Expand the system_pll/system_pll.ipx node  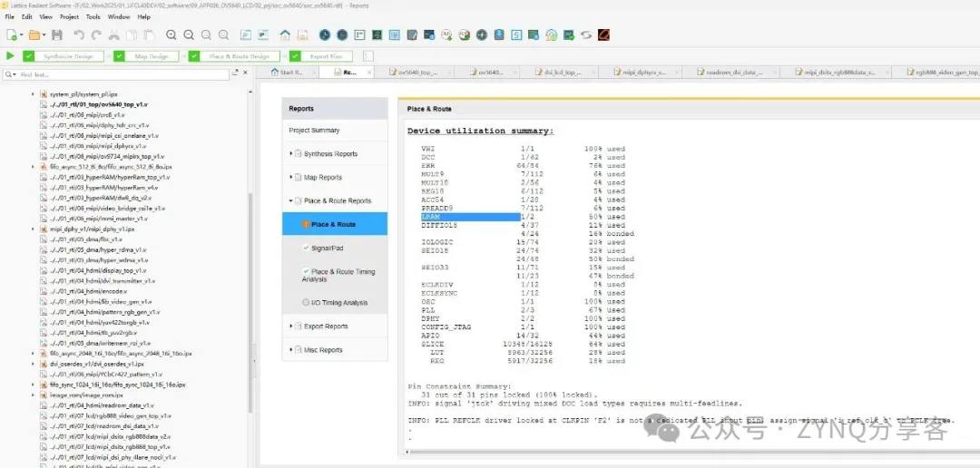tap(34, 93)
